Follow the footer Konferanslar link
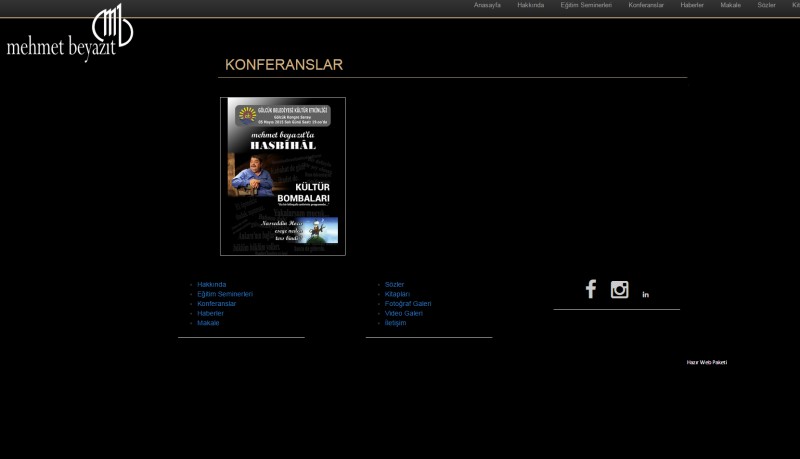 217,304
